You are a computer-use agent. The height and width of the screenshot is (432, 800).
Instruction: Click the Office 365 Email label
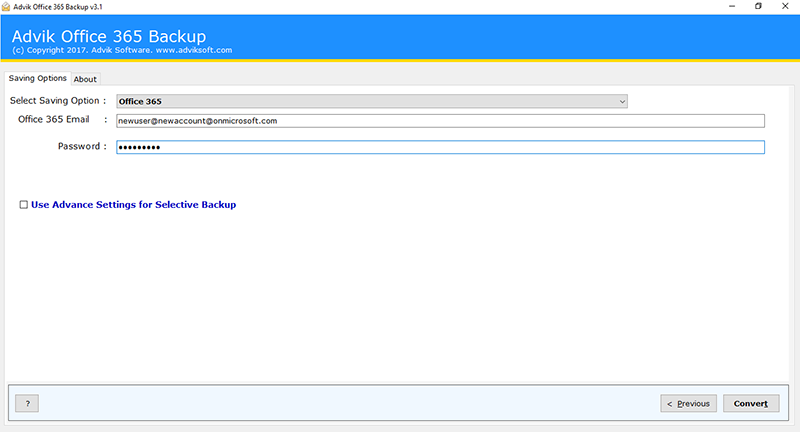coord(54,119)
